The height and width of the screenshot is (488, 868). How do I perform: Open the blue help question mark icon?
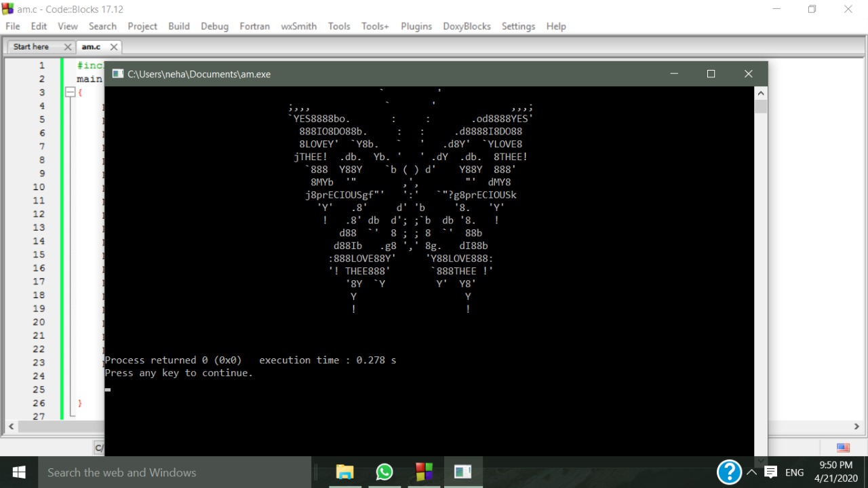click(729, 472)
